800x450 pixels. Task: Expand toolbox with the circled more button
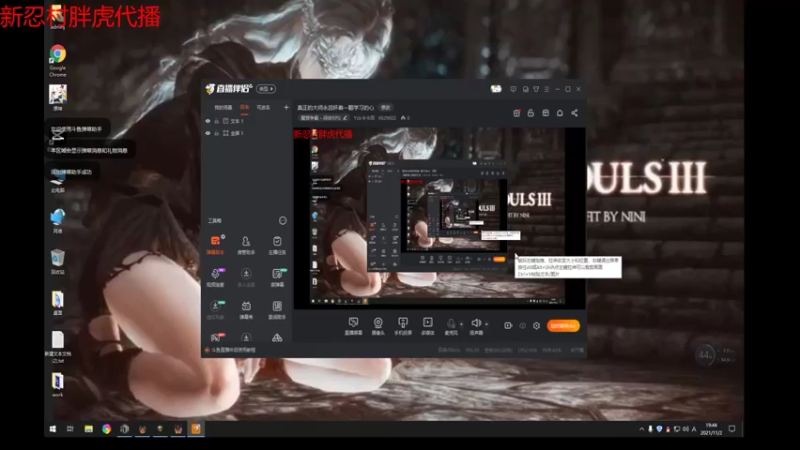(282, 220)
